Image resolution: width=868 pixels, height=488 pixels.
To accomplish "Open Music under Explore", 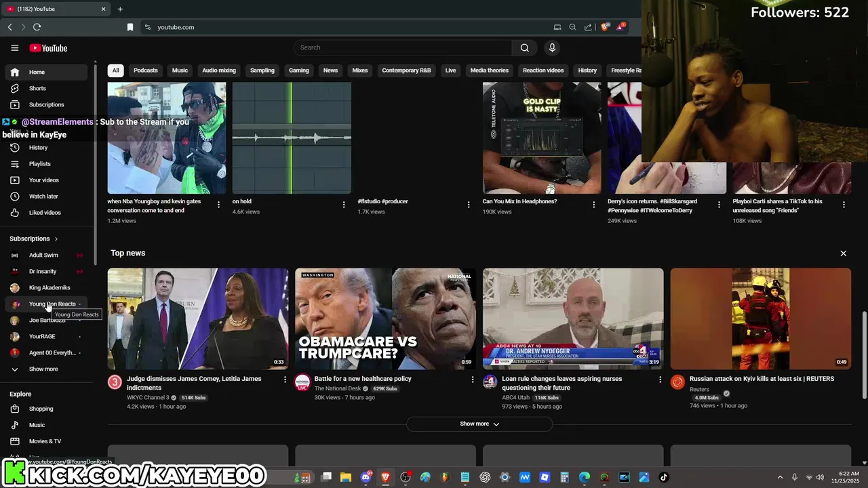I will pos(46,425).
